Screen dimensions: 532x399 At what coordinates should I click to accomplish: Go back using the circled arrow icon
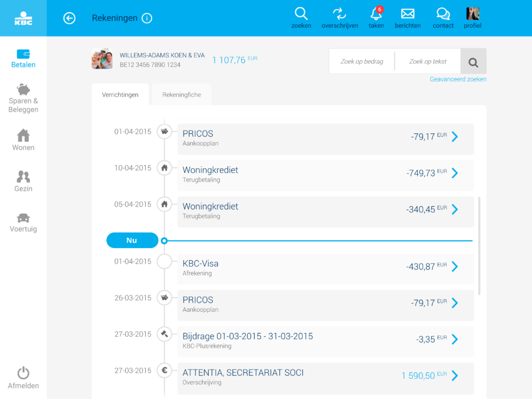click(69, 18)
